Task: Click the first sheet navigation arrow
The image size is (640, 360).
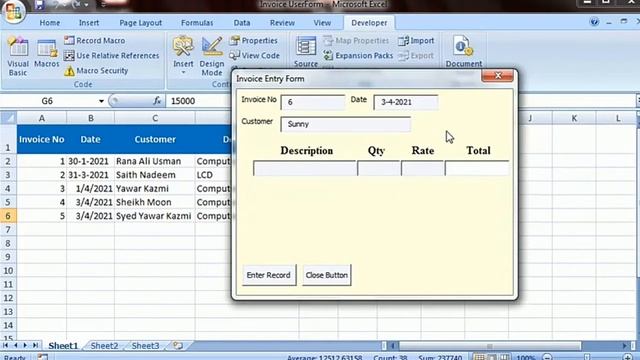Action: (x=6, y=345)
